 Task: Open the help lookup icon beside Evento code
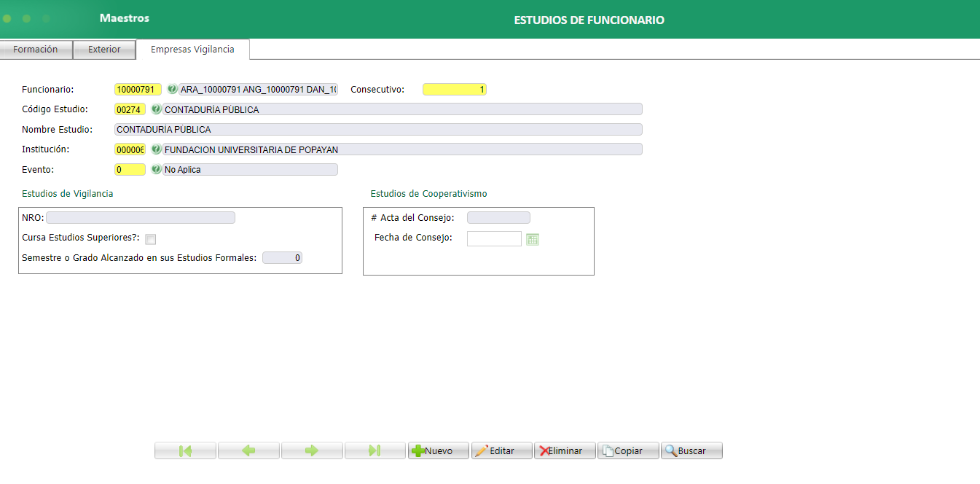click(156, 169)
